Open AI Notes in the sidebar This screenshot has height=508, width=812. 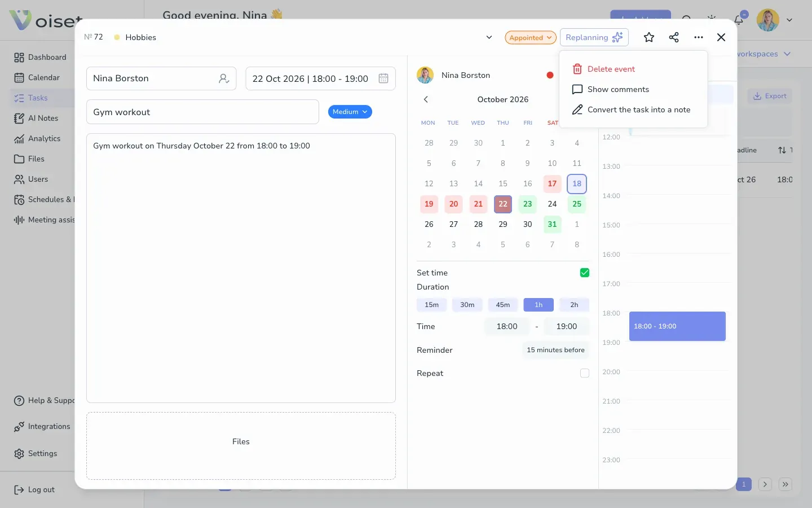37,118
